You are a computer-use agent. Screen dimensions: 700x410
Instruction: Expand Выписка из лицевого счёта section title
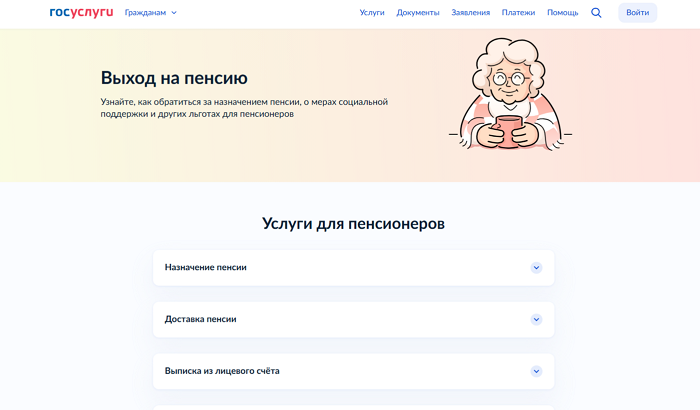tap(222, 371)
